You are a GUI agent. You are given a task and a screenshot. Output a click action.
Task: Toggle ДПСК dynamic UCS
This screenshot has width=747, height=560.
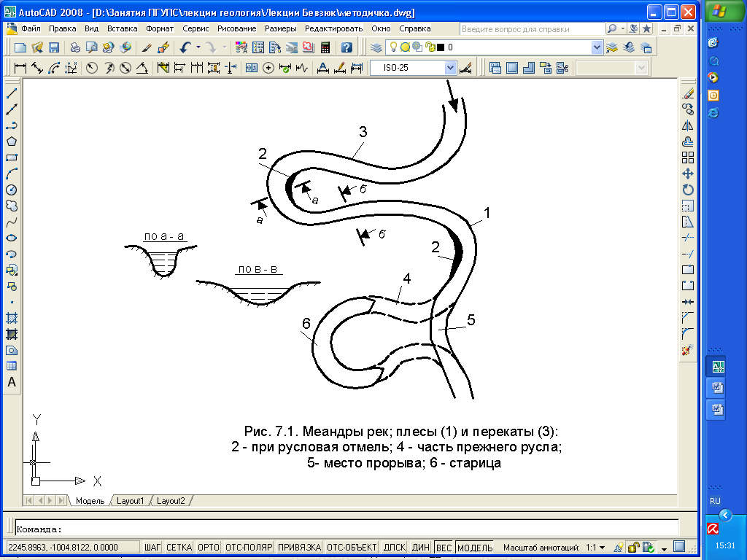[x=395, y=547]
